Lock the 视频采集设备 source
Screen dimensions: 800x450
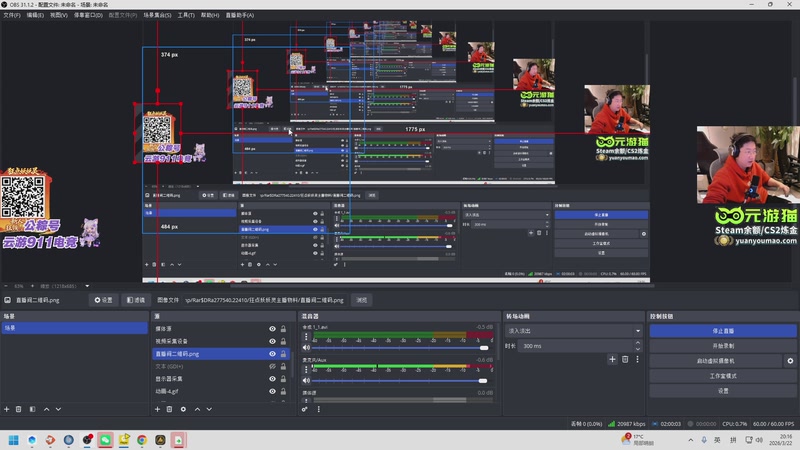pyautogui.click(x=283, y=341)
